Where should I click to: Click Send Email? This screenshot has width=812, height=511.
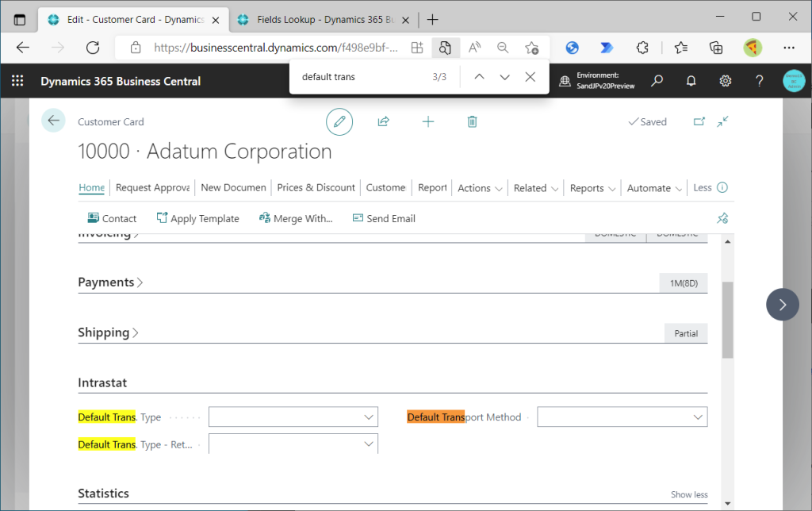(384, 219)
